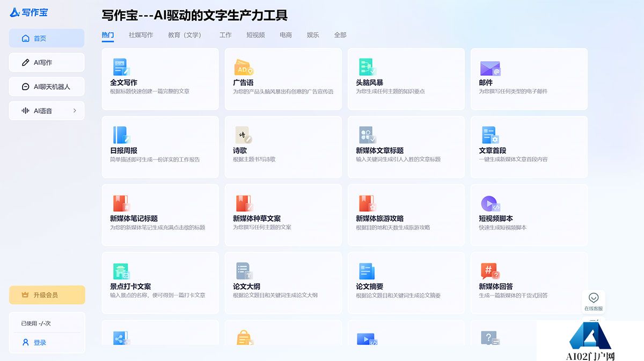Click the 新媒体回答 hashtag icon
Image resolution: width=644 pixels, height=361 pixels.
(490, 271)
